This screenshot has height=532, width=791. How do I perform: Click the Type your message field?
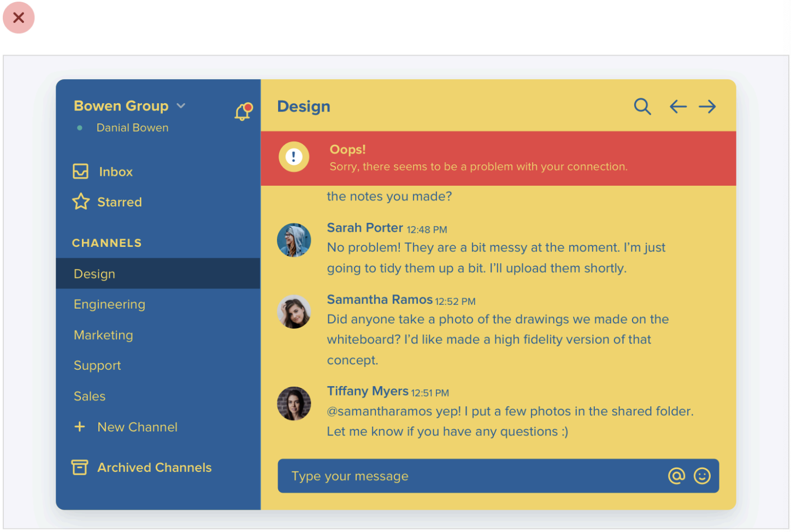(x=470, y=476)
